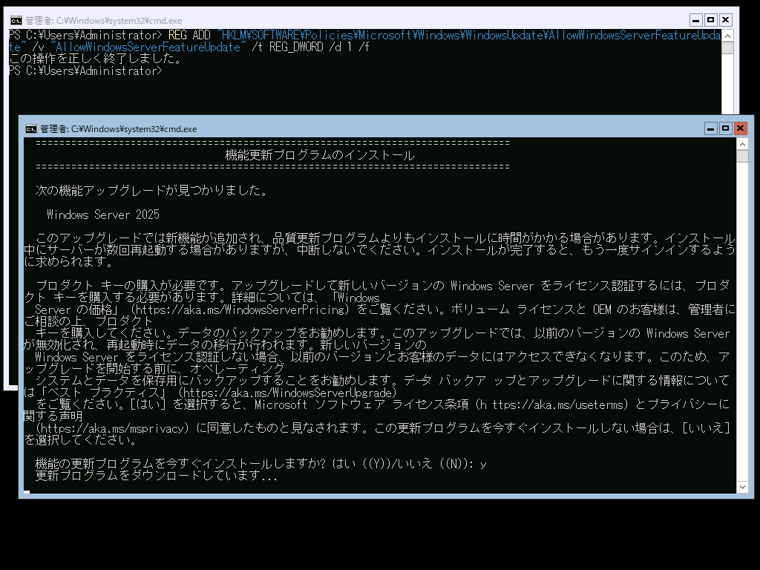This screenshot has height=570, width=760.
Task: Close the background cmd.exe window
Action: [x=726, y=20]
